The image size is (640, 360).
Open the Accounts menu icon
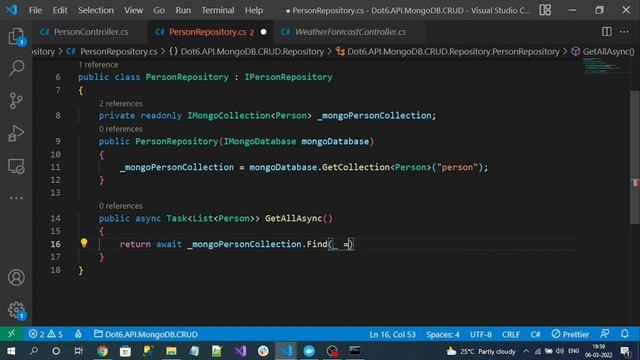(x=16, y=278)
